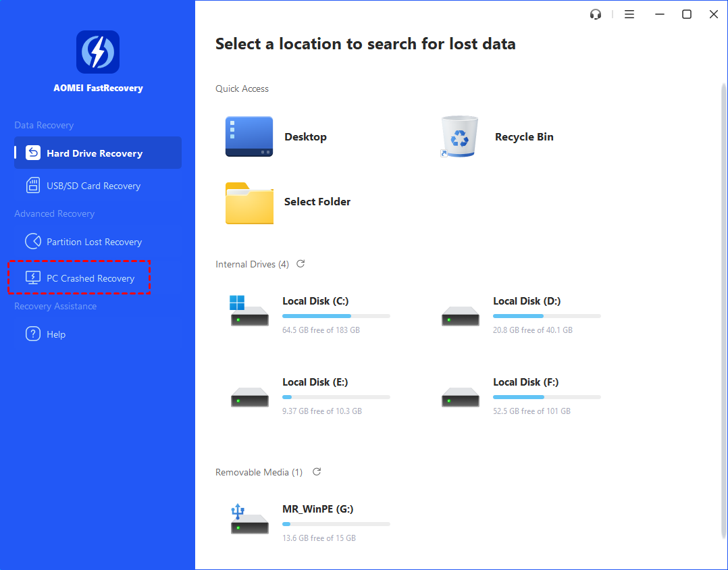The height and width of the screenshot is (570, 728).
Task: Open Help via the question mark icon
Action: click(x=33, y=334)
